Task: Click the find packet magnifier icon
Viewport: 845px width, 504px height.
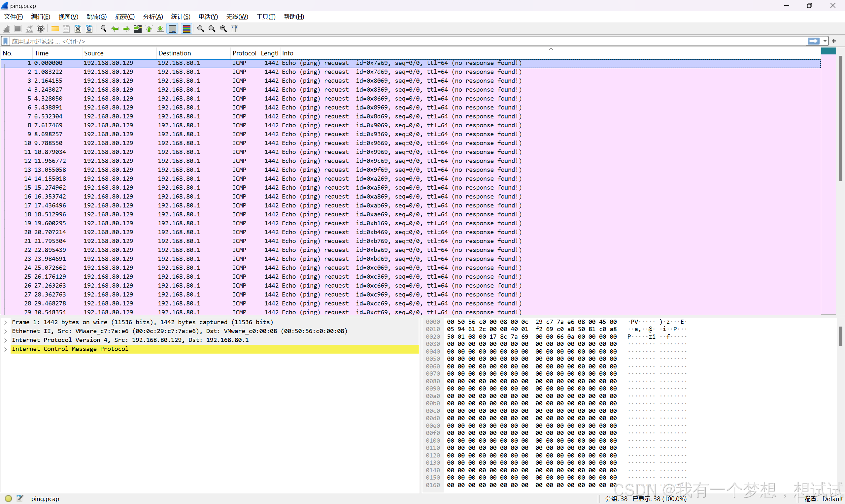Action: (104, 29)
